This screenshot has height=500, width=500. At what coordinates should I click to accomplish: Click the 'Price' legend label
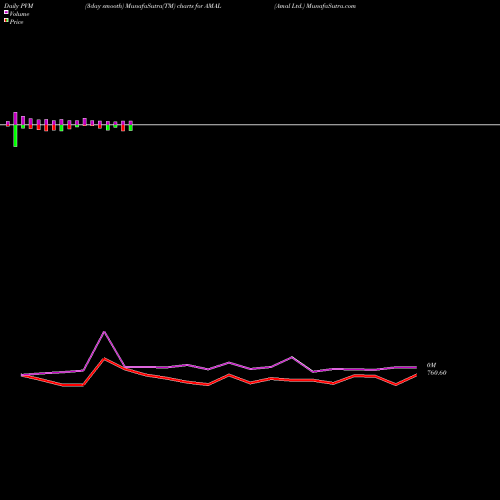16,22
